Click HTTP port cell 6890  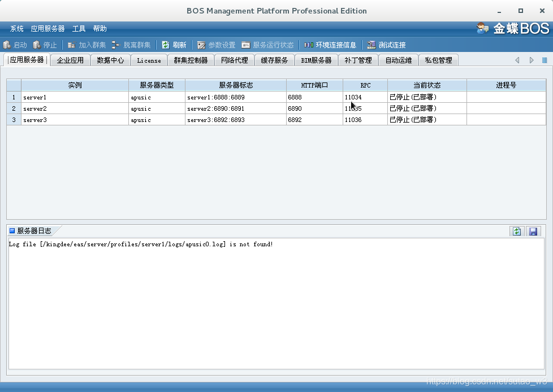click(314, 108)
